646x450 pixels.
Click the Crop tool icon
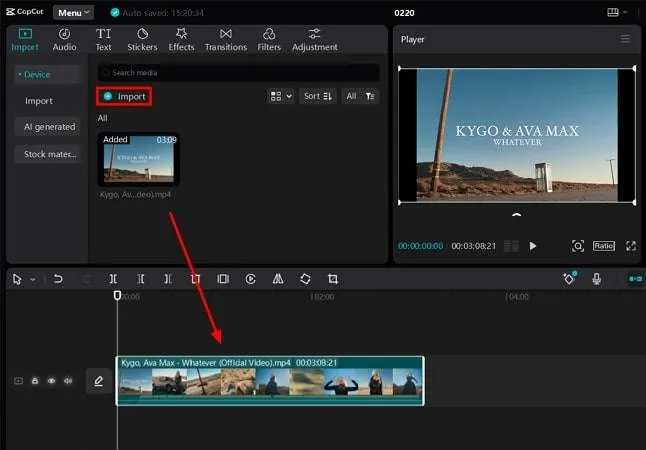[332, 279]
